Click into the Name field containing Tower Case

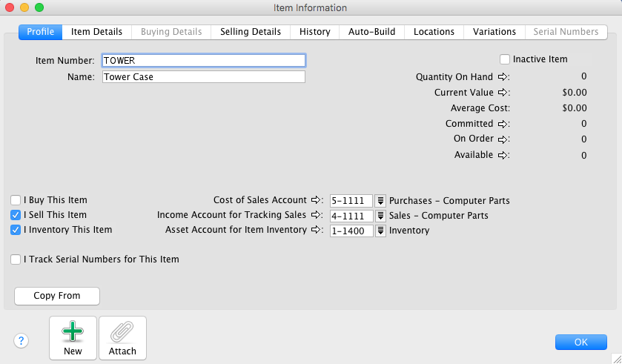pyautogui.click(x=204, y=77)
